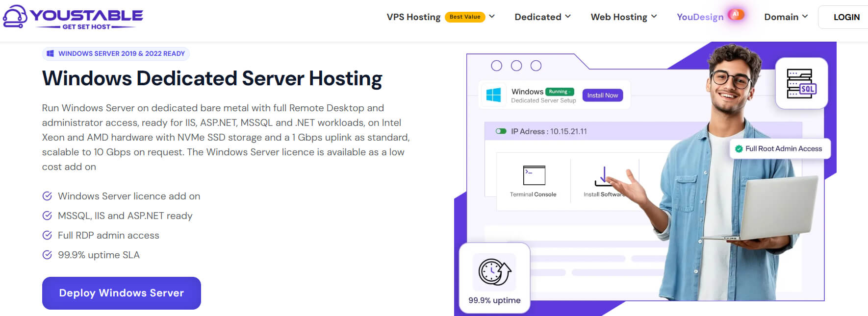This screenshot has height=316, width=868.
Task: Toggle the IP Address switch
Action: [501, 131]
